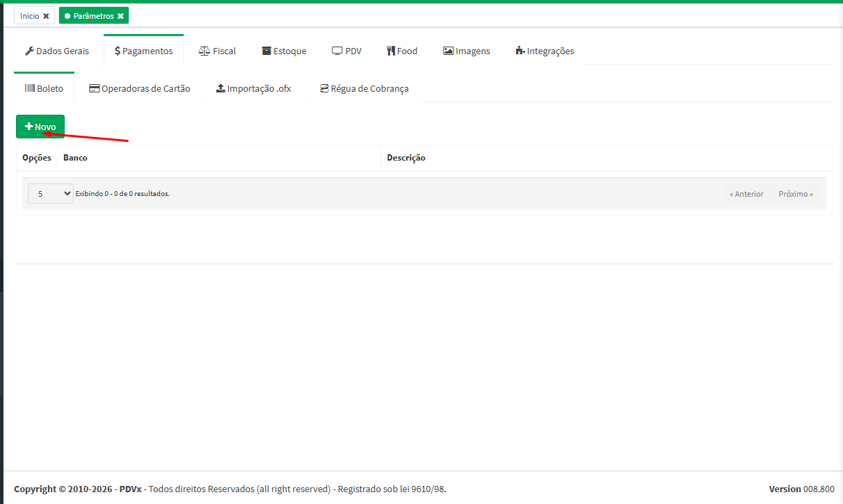Click the Próximo » pagination button
This screenshot has width=843, height=504.
tap(796, 194)
